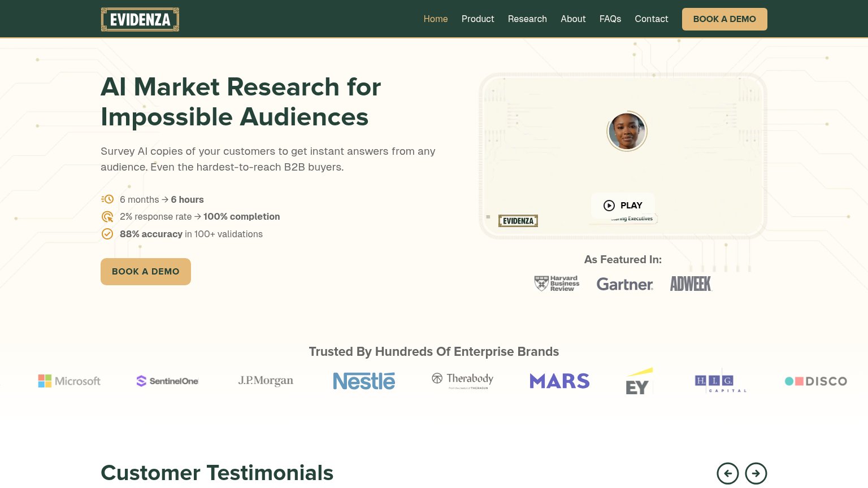Click the J.P.Morgan brand logo
The image size is (868, 488).
click(x=266, y=381)
